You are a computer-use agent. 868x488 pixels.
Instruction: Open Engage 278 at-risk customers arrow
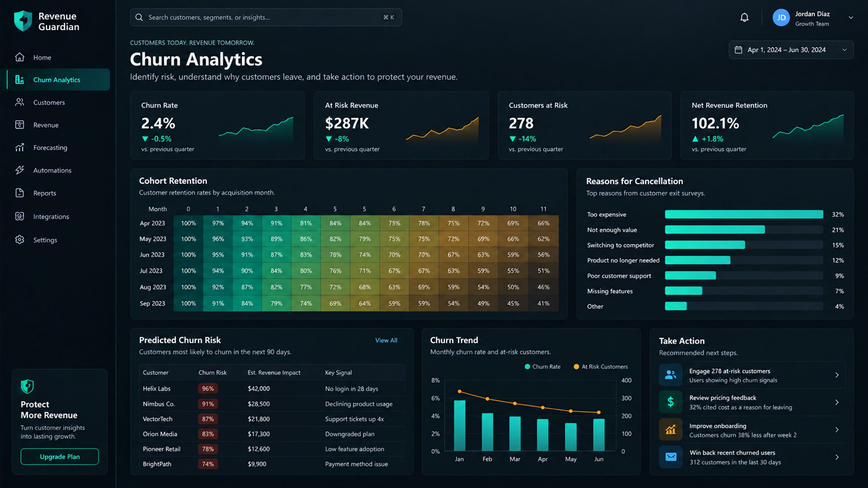click(x=837, y=375)
